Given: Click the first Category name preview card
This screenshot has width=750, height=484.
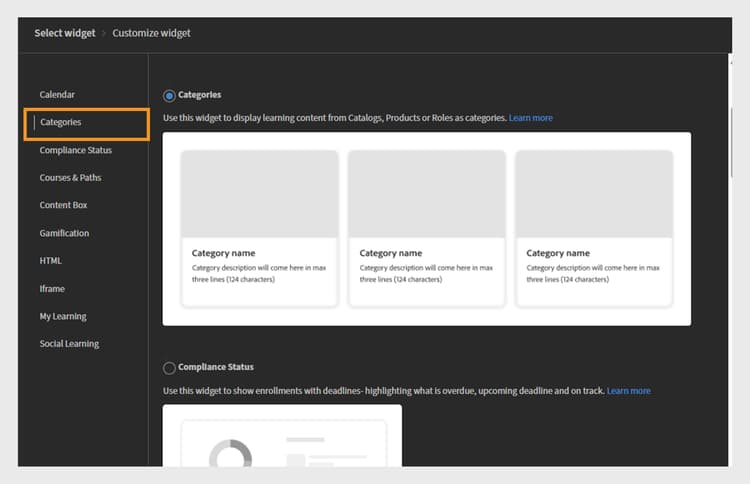Looking at the screenshot, I should click(x=259, y=228).
